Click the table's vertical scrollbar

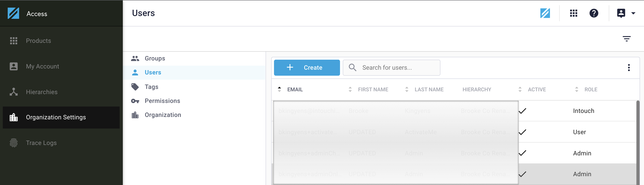pyautogui.click(x=638, y=143)
